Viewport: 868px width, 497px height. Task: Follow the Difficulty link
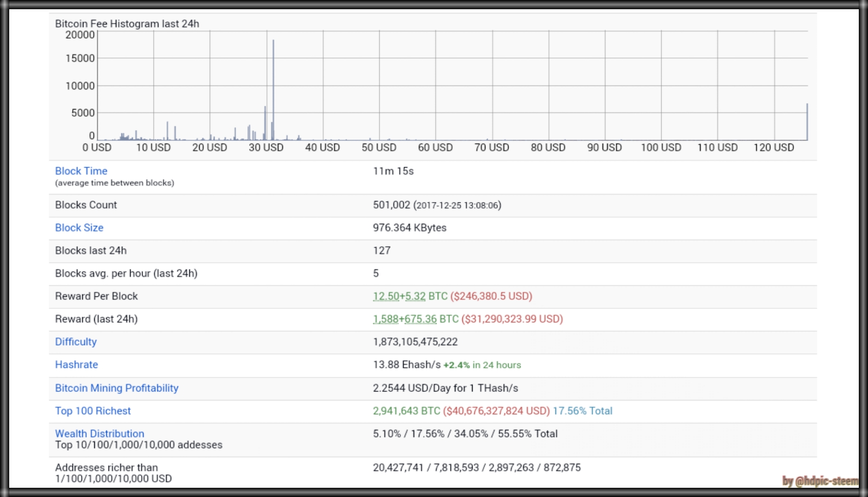coord(76,341)
